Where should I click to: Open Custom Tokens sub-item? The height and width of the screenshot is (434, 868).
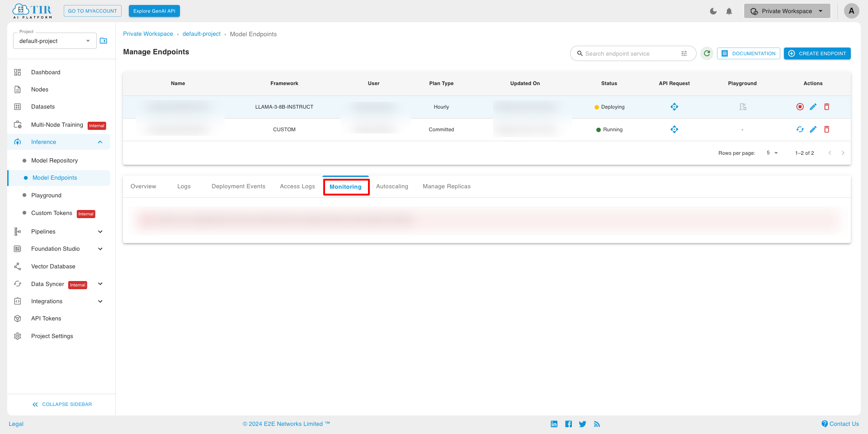pos(52,213)
